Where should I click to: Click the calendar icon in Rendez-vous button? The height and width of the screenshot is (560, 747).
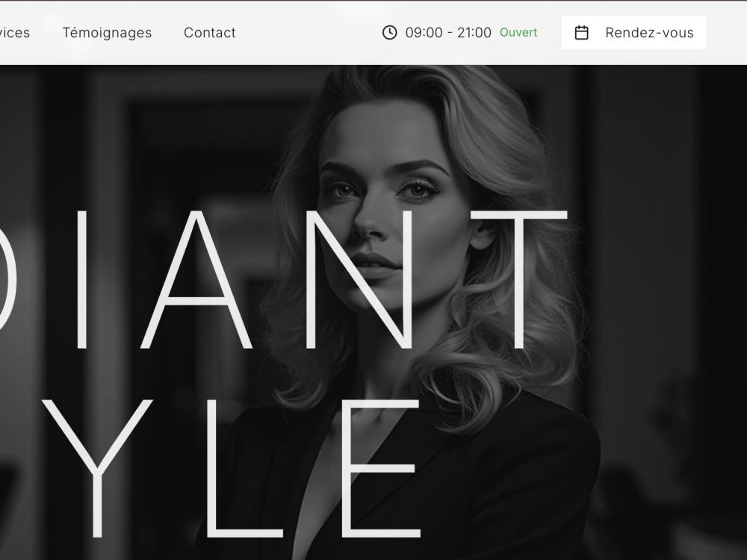tap(581, 32)
